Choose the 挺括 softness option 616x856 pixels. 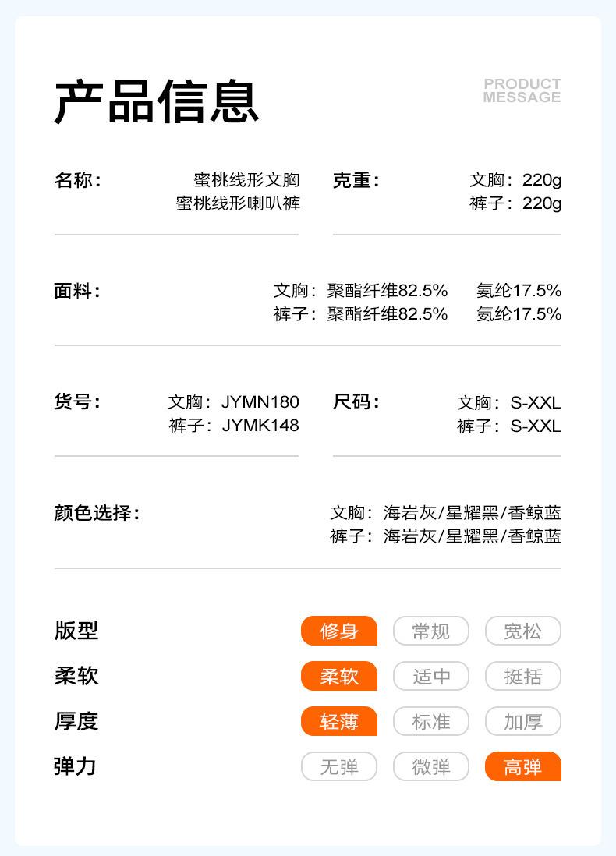(522, 676)
